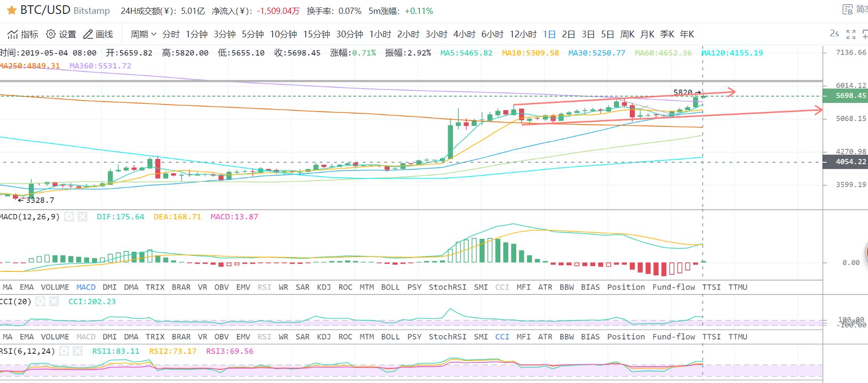
Task: Open the 简况 brief document icon
Action: point(847,10)
